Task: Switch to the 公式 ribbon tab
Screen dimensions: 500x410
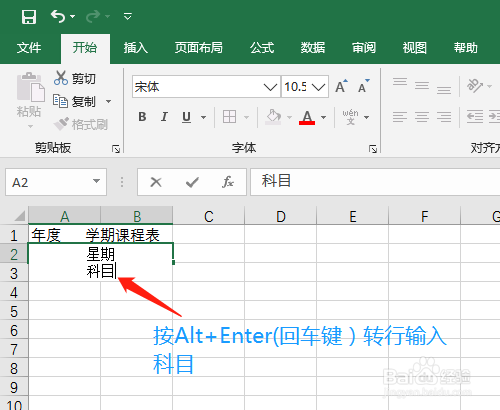Action: (x=262, y=48)
